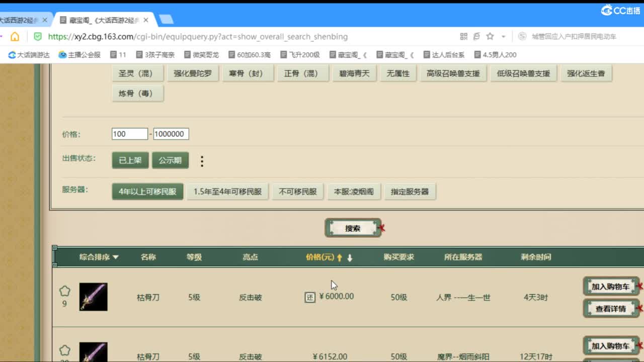Viewport: 644px width, 362px height.
Task: Click the address bar URL
Action: pos(198,37)
